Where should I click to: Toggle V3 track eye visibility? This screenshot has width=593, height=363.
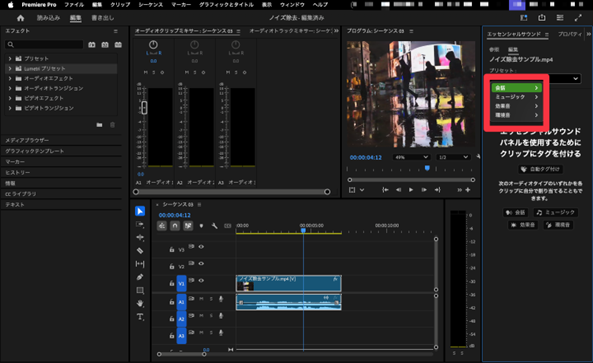[x=201, y=247]
